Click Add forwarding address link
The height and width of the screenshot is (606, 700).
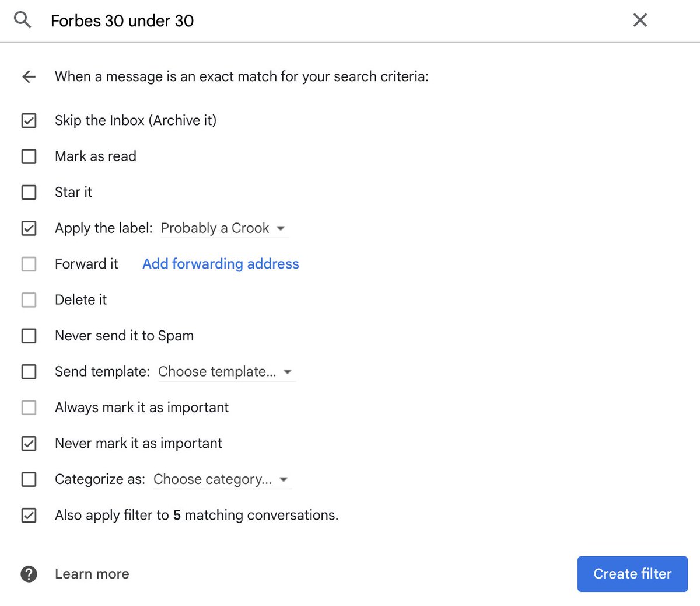(x=220, y=264)
